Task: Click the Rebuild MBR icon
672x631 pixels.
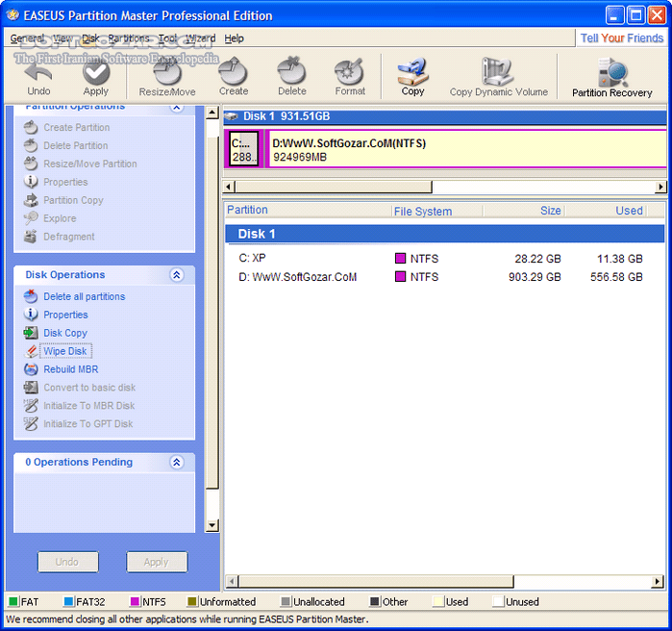Action: [31, 369]
